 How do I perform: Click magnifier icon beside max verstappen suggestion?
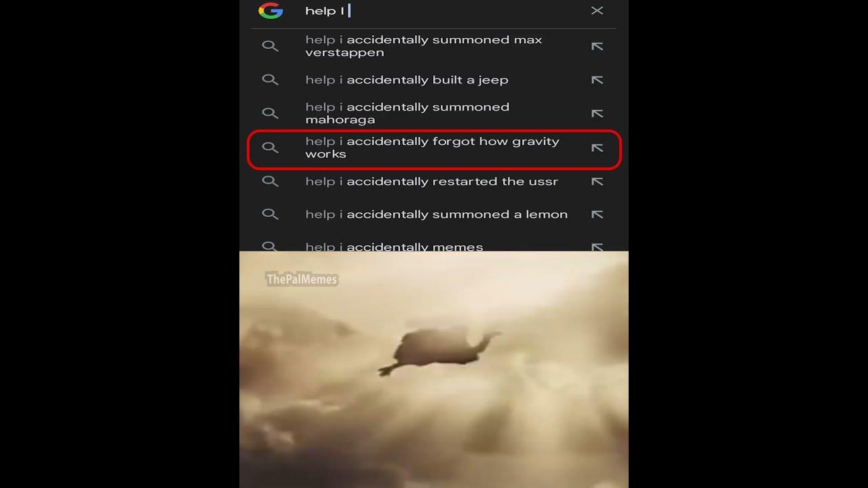click(x=270, y=46)
